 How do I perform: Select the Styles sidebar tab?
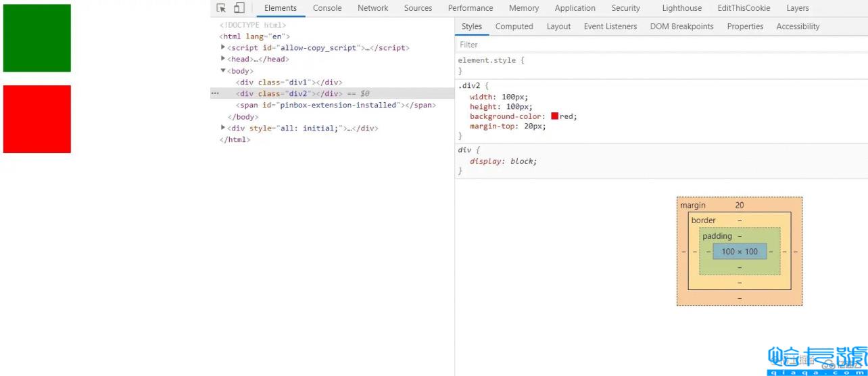(x=472, y=26)
